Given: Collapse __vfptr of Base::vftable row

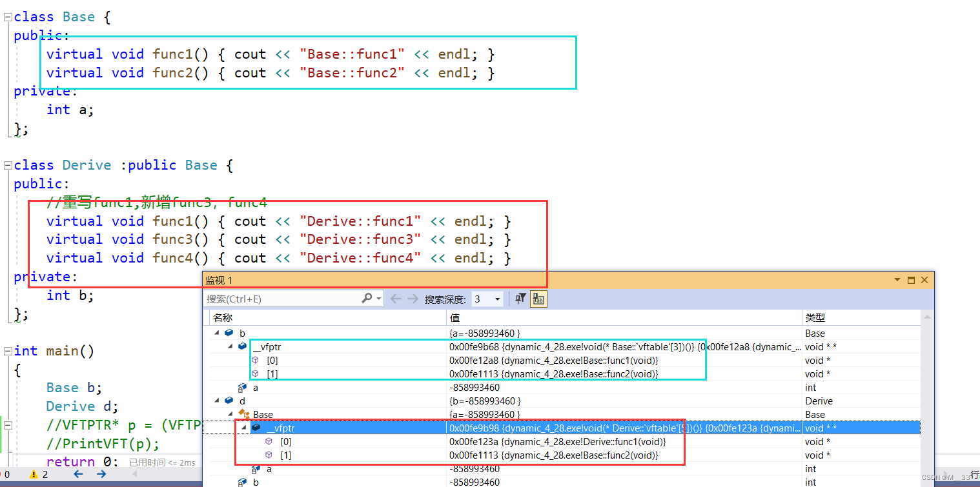Looking at the screenshot, I should [230, 346].
